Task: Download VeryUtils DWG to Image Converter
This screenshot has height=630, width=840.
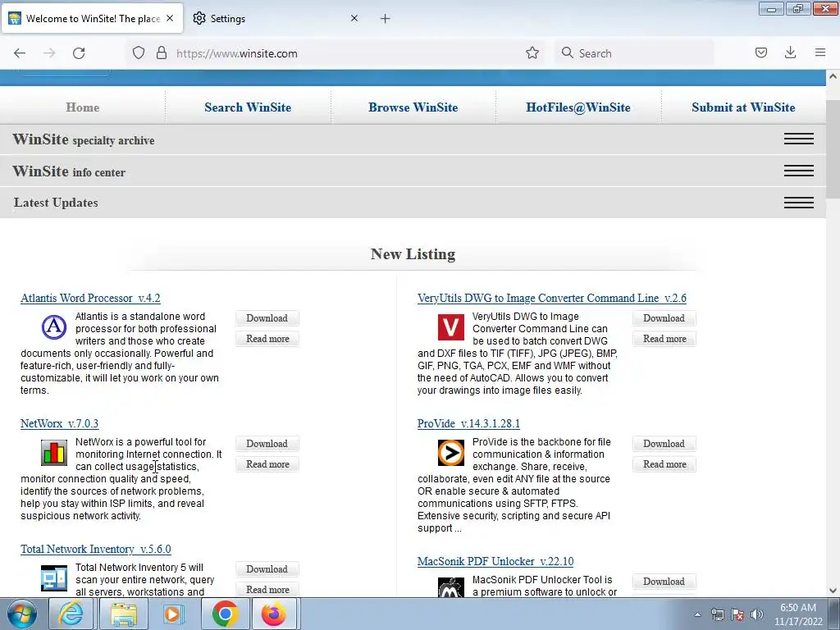Action: tap(664, 318)
